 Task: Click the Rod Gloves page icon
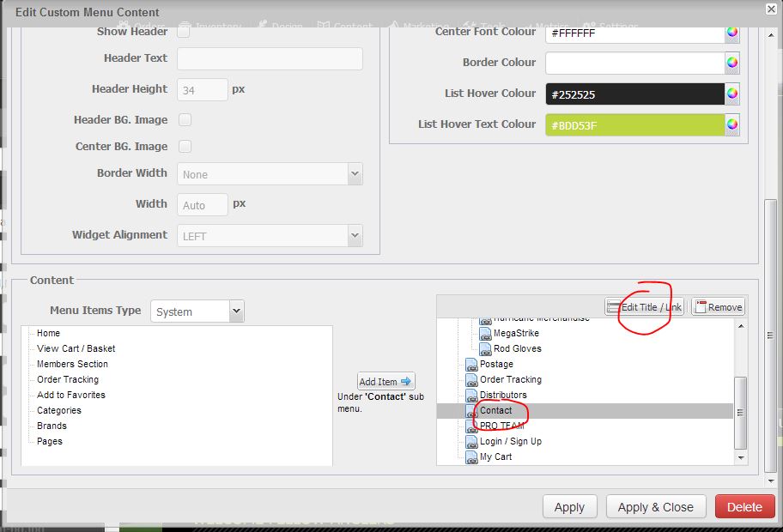point(485,349)
